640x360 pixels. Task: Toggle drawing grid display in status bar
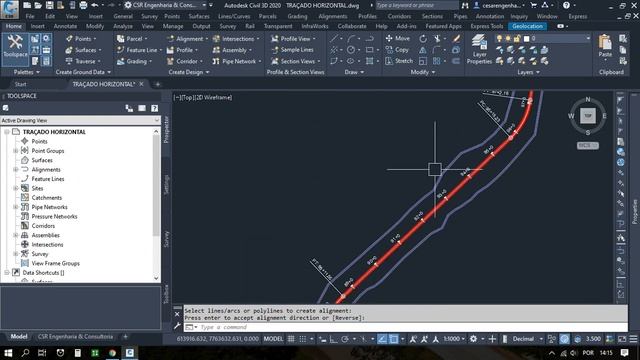tap(291, 339)
